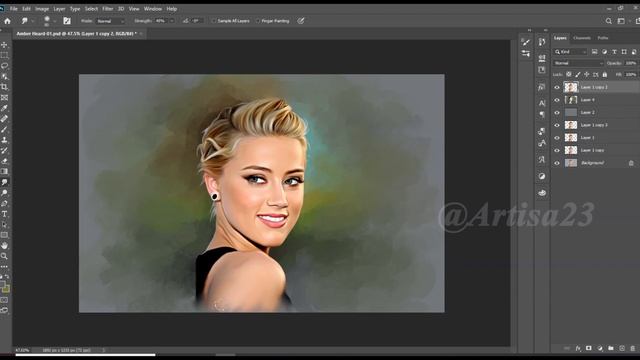The image size is (640, 360).
Task: Enable the Finger Painting checkbox
Action: point(258,21)
